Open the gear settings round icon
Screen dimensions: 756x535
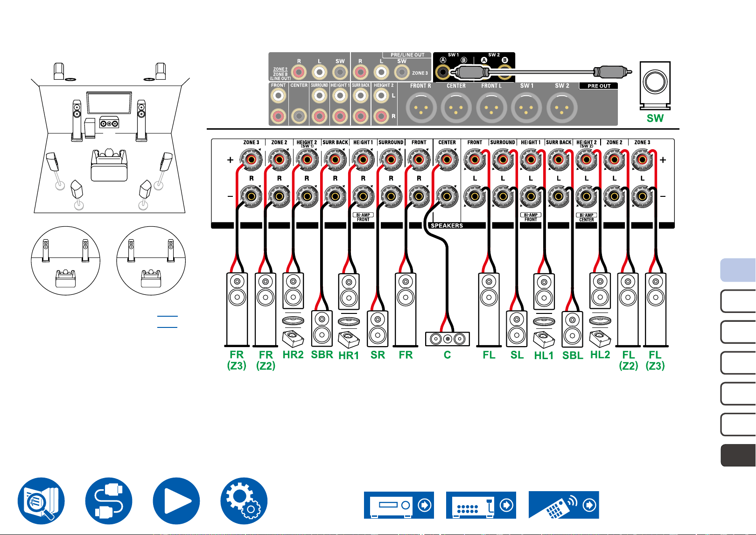pyautogui.click(x=244, y=501)
